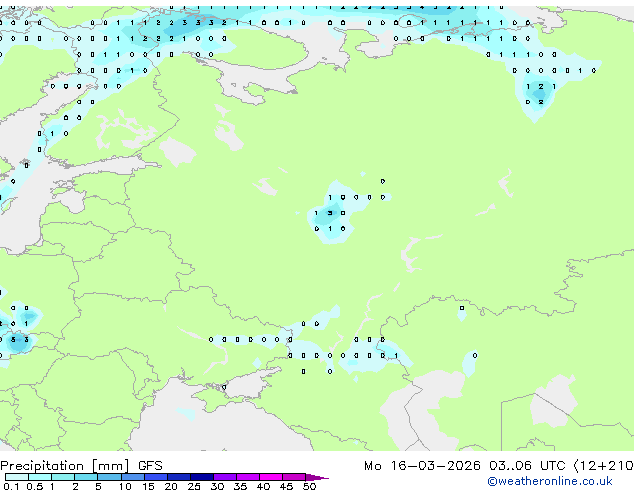Click the '10' legend label
This screenshot has width=634, height=490.
tap(125, 486)
